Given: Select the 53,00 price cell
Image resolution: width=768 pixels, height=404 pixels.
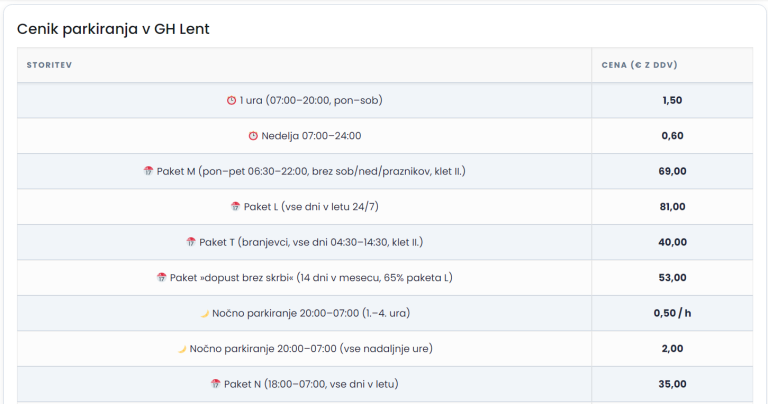Looking at the screenshot, I should coord(672,277).
